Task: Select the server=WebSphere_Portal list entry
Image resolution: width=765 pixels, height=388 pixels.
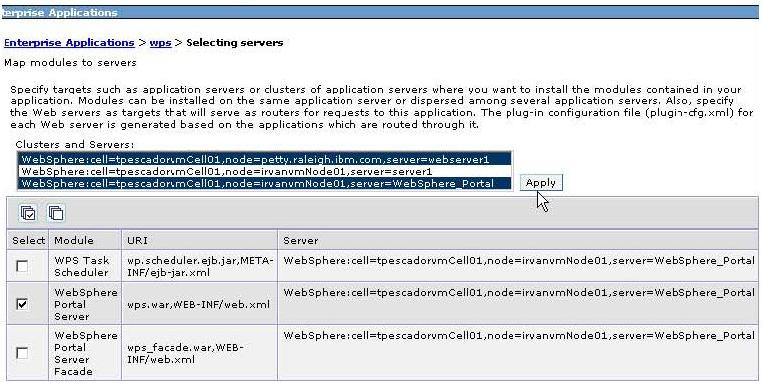Action: coord(265,184)
